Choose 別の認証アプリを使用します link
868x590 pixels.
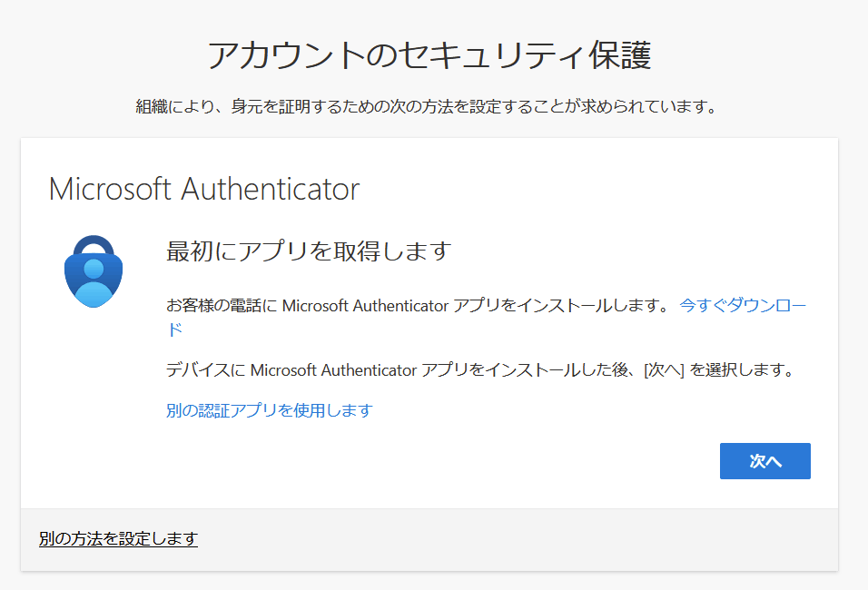pos(270,410)
